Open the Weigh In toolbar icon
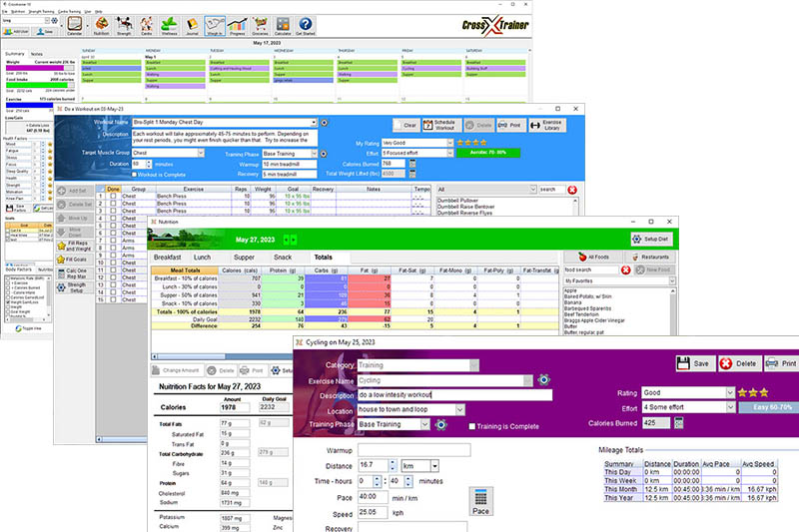 (x=215, y=26)
